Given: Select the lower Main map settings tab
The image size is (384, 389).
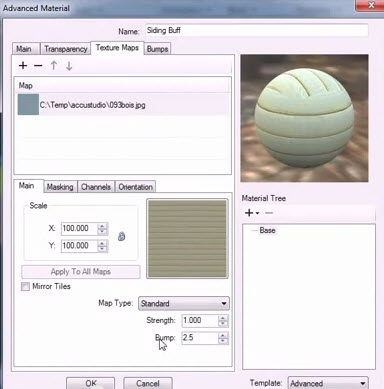Looking at the screenshot, I should [27, 186].
